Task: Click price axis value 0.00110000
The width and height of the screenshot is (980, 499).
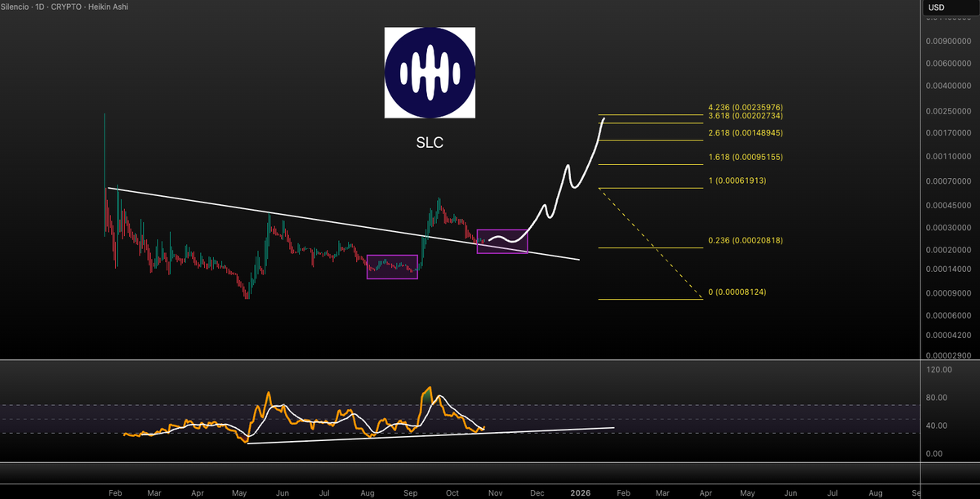Action: click(x=949, y=157)
